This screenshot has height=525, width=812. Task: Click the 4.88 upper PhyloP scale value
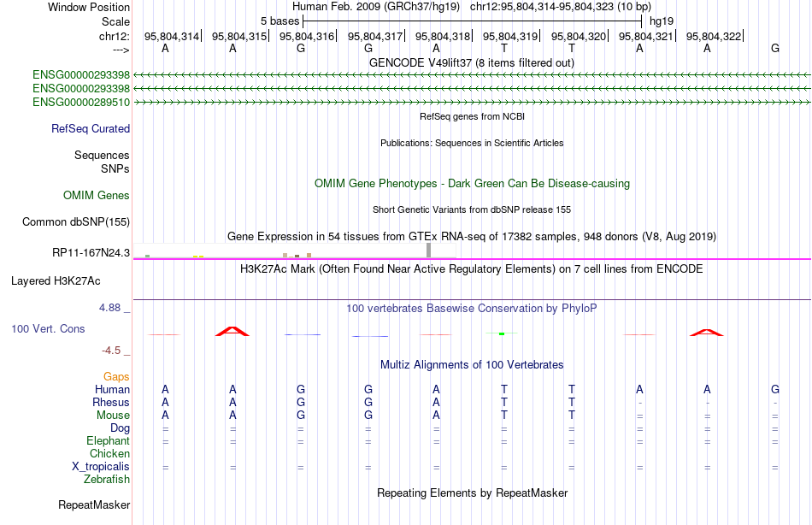click(x=109, y=308)
